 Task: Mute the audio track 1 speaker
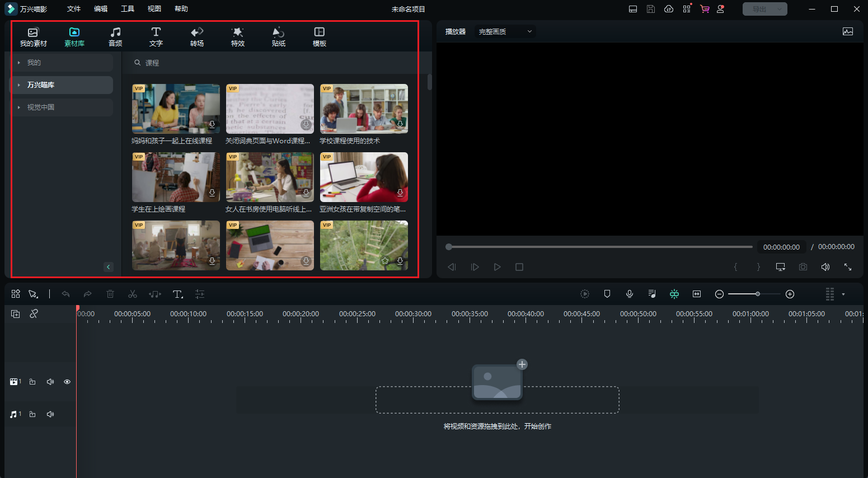tap(50, 414)
